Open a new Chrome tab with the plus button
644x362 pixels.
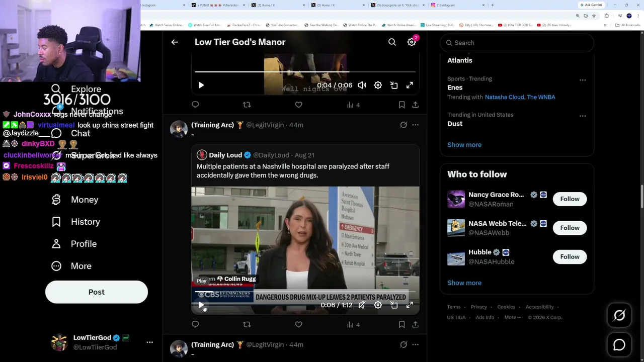point(492,5)
